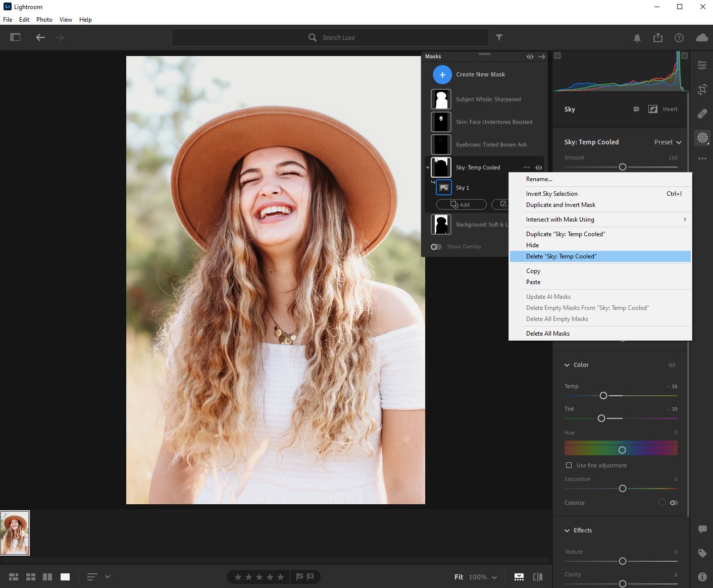Click the Temp slider handle
Screen dimensions: 713x588
pos(603,396)
